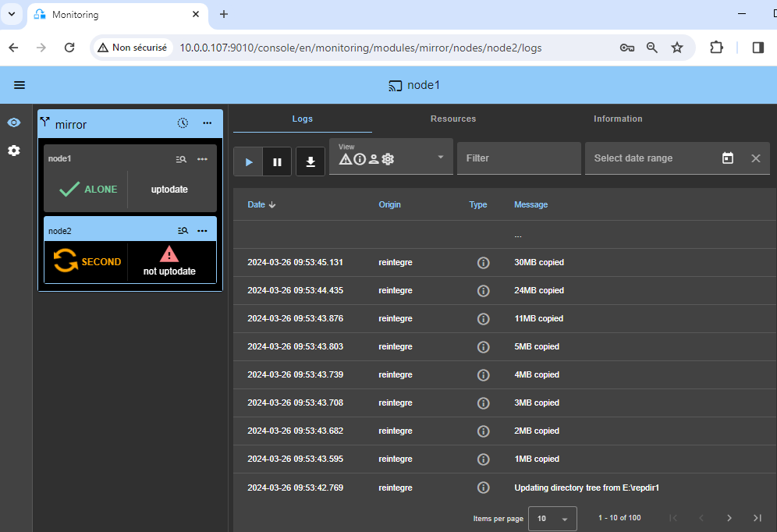Screen dimensions: 777x532
Task: Go to next page of logs
Action: (729, 518)
